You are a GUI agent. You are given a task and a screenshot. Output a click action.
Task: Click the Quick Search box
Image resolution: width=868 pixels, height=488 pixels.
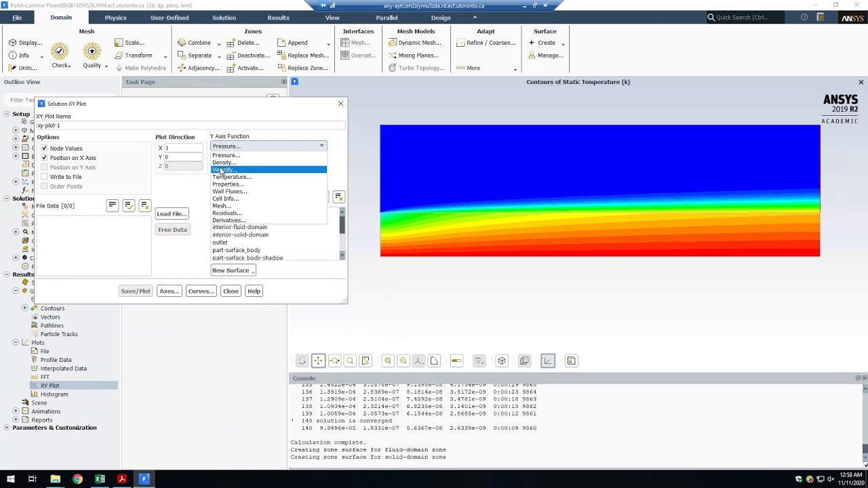click(x=746, y=18)
